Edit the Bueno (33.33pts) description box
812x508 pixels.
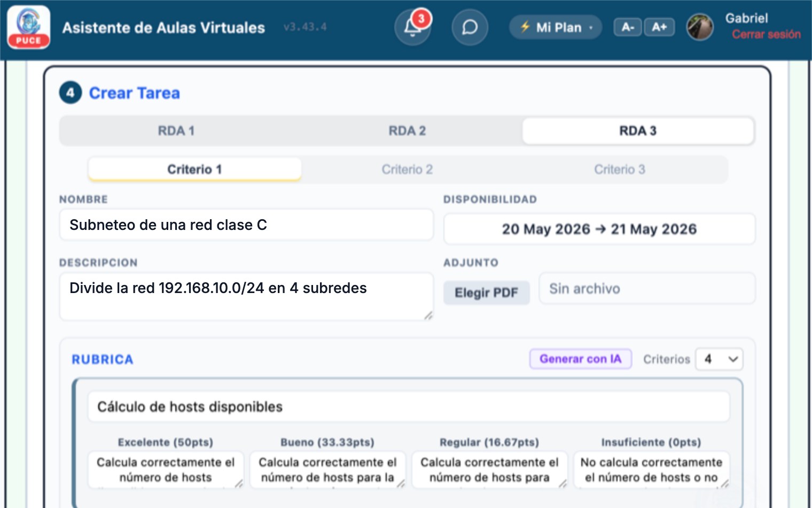pyautogui.click(x=327, y=470)
